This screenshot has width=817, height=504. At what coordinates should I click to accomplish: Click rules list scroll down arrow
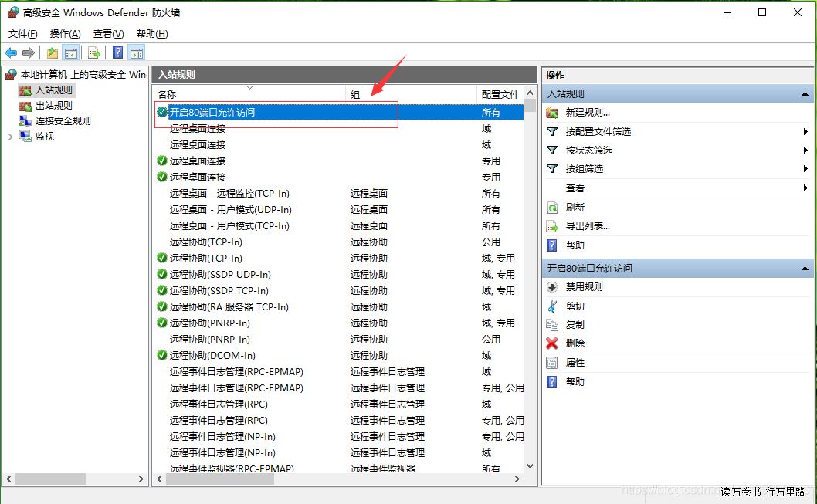click(x=530, y=466)
